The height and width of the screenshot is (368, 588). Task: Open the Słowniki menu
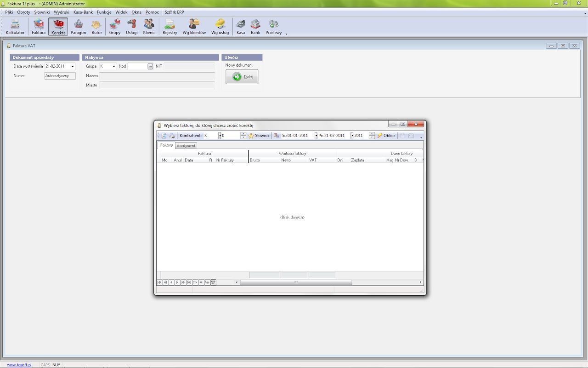coord(42,12)
